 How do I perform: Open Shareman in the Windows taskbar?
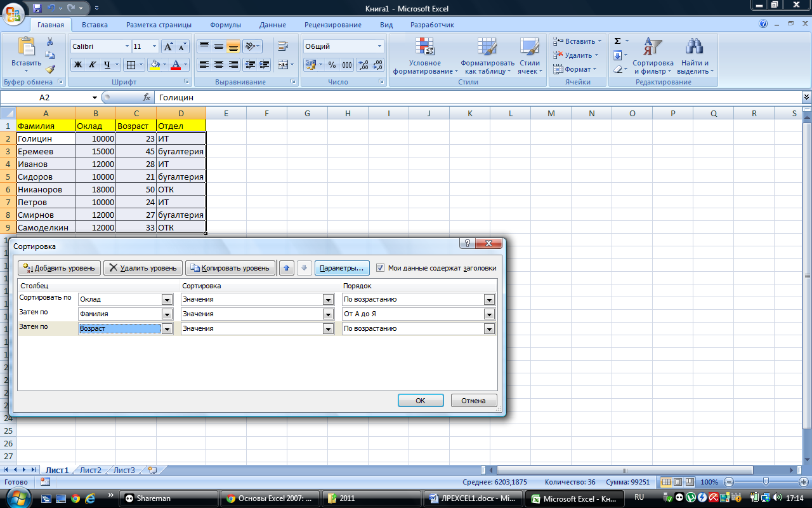[x=169, y=498]
